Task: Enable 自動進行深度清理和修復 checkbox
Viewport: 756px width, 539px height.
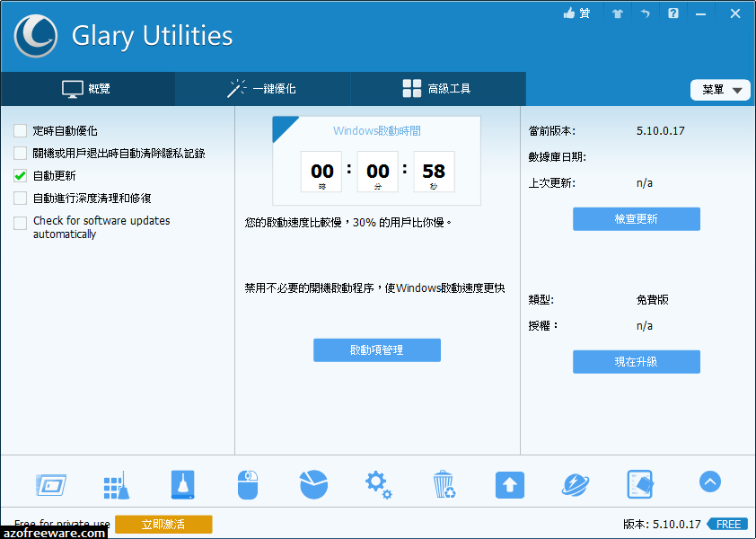Action: click(21, 199)
